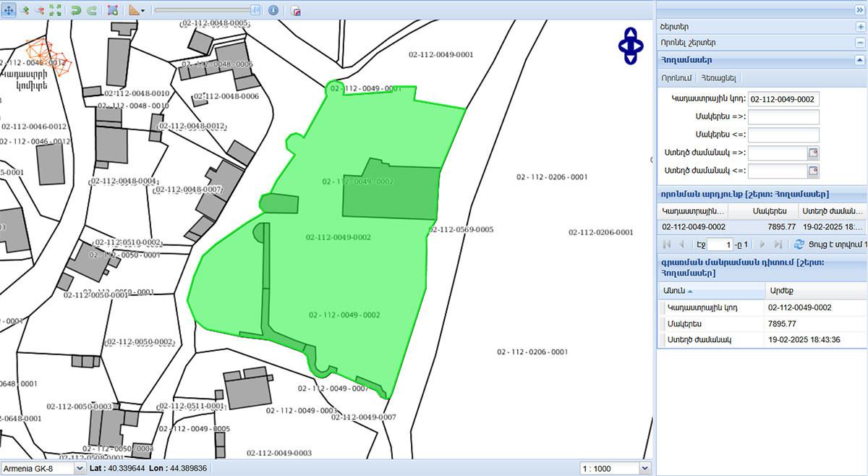The width and height of the screenshot is (868, 476).
Task: Refresh the search results grid
Action: point(799,245)
